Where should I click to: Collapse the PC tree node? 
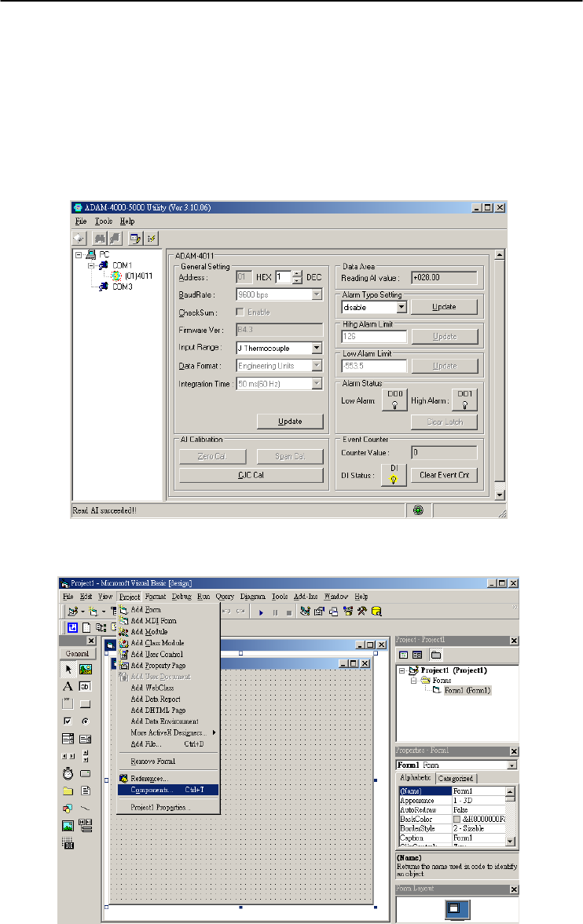coord(79,255)
